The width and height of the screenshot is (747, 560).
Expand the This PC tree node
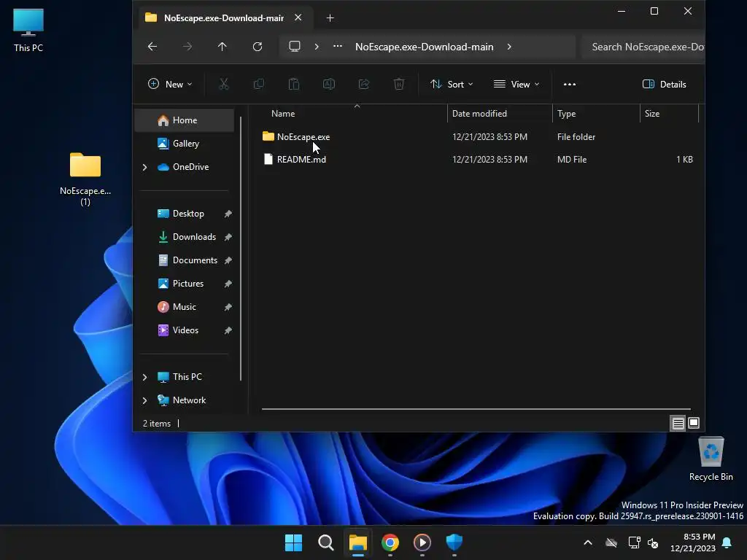(145, 377)
